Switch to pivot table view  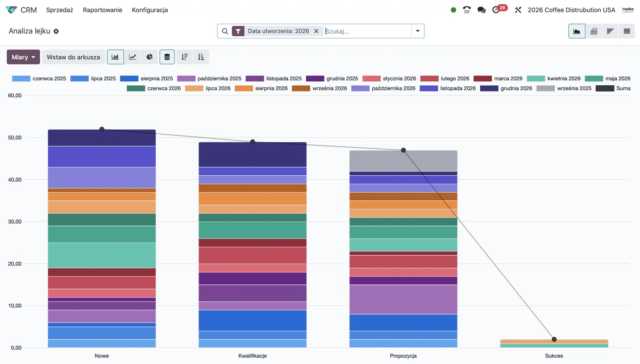[594, 31]
